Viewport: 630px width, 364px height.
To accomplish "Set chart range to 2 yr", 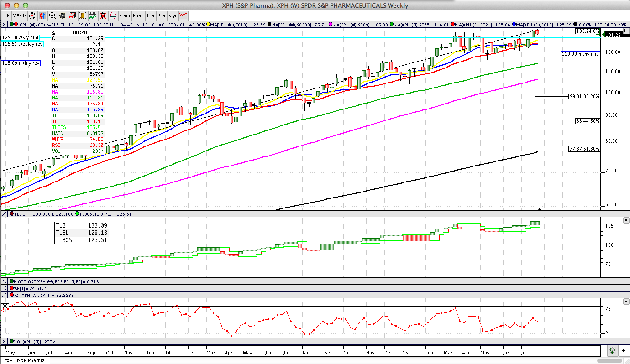I will (162, 15).
